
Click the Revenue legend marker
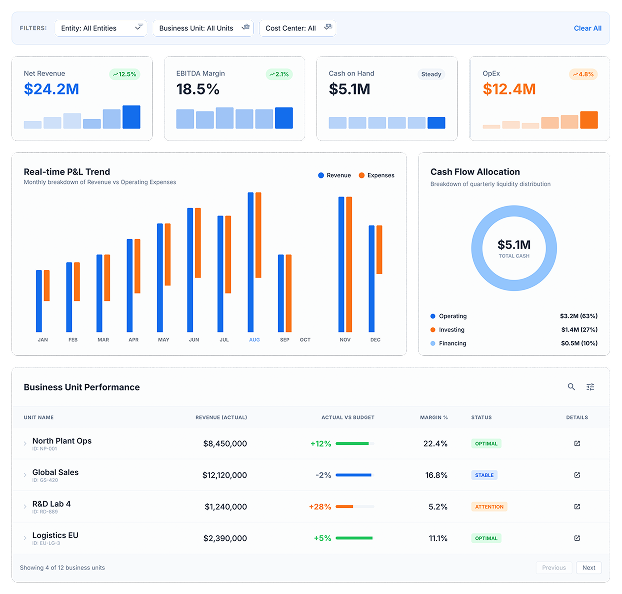[x=321, y=175]
